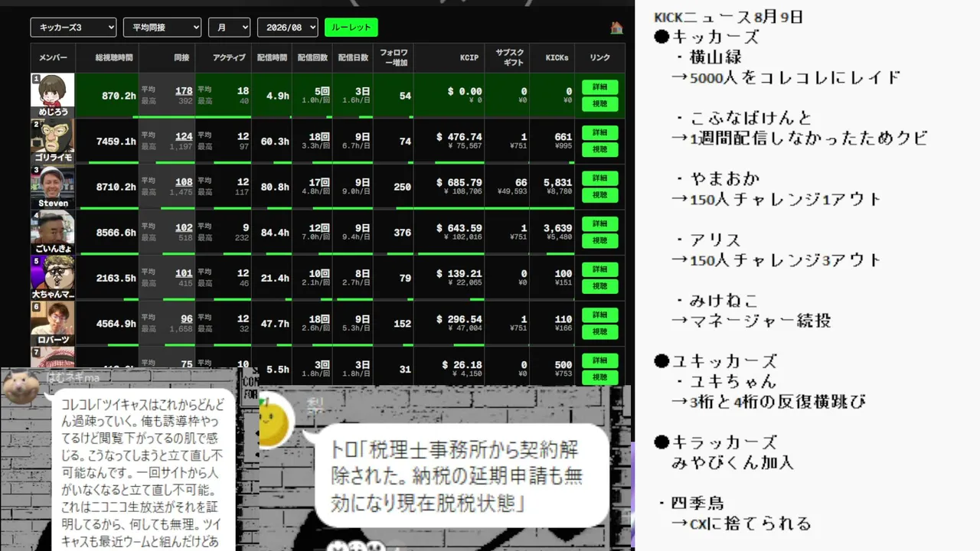Image resolution: width=980 pixels, height=551 pixels.
Task: Click 視聴 button in ゴリライモ row
Action: click(x=599, y=149)
